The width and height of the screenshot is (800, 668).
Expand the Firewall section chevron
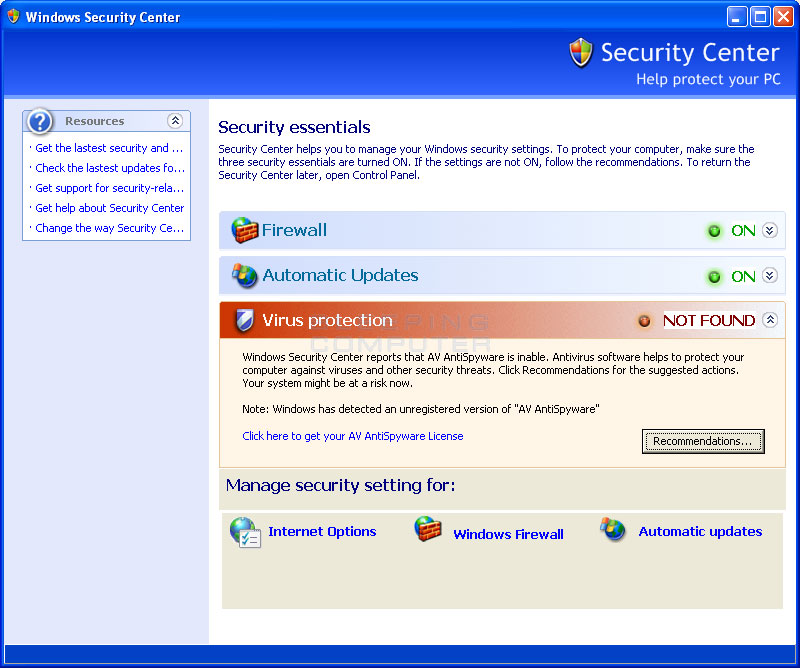tap(770, 230)
